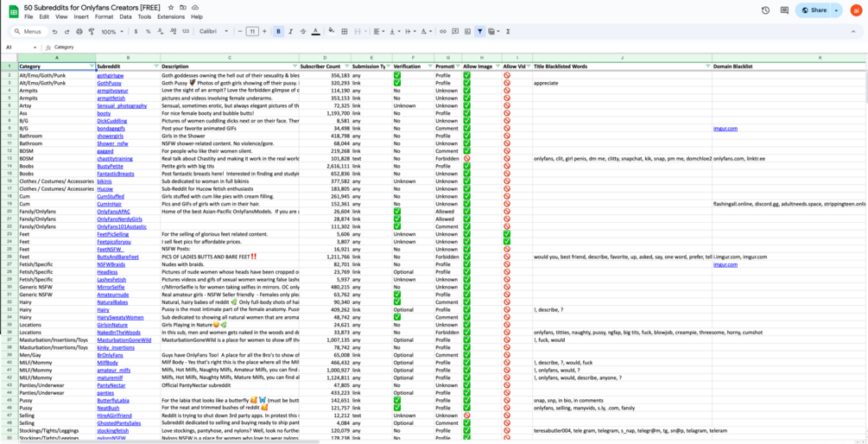Open the bikinis subreddit link

tap(104, 181)
